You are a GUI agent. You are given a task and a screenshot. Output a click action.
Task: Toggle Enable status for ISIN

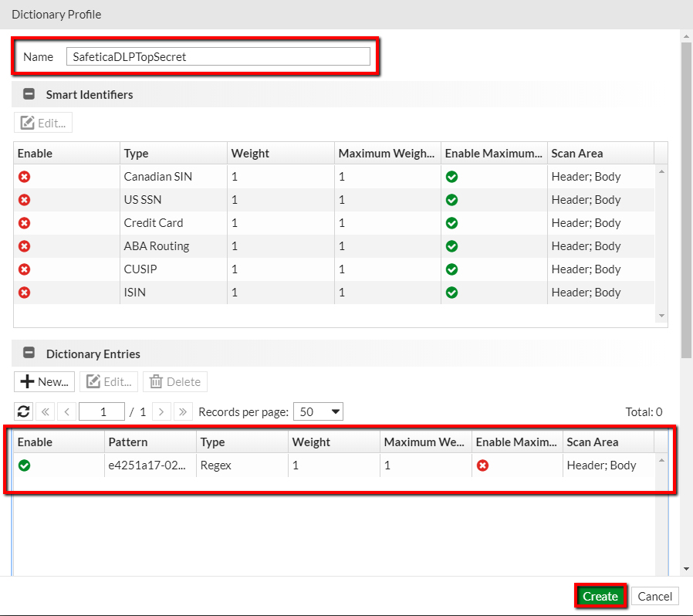(24, 293)
